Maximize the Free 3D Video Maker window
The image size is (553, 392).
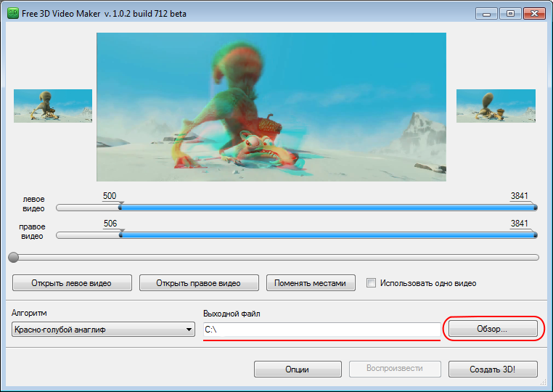pyautogui.click(x=510, y=14)
